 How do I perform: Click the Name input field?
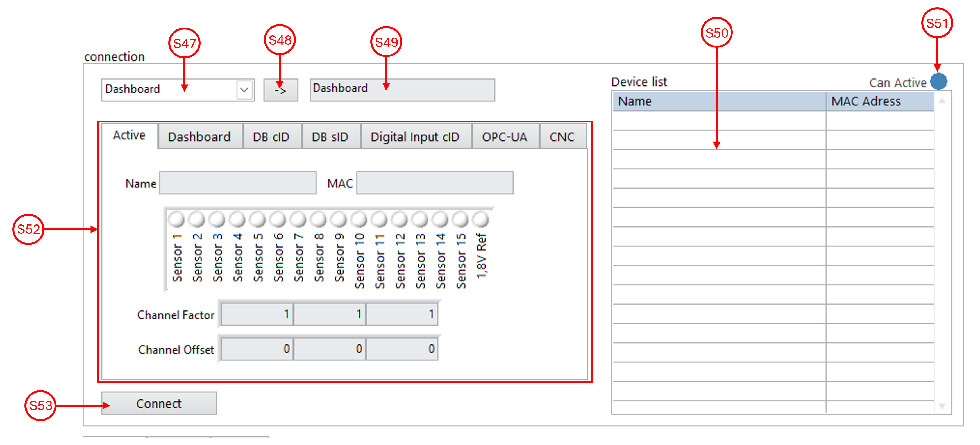point(238,183)
